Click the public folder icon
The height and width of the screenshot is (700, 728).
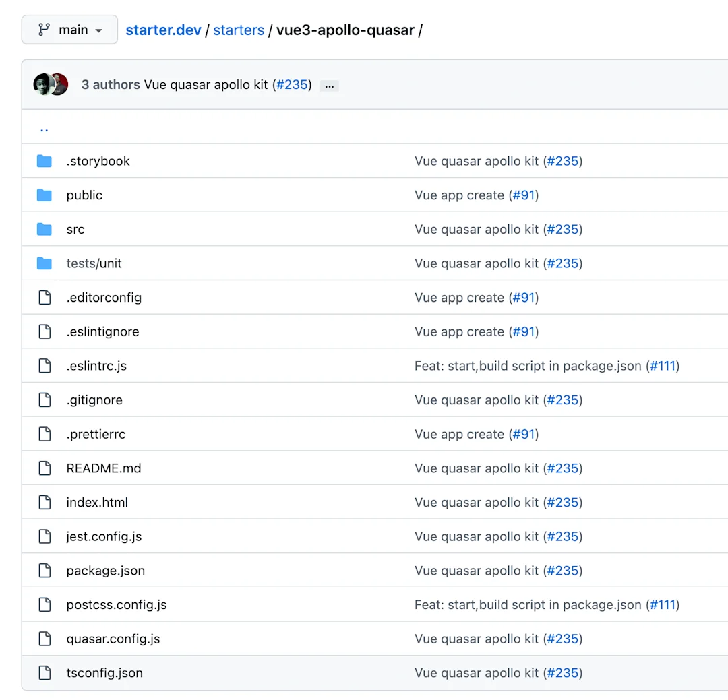pos(44,195)
